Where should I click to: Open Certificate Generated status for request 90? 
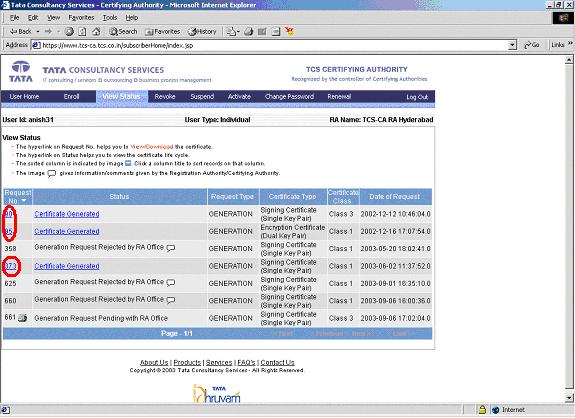[x=67, y=214]
